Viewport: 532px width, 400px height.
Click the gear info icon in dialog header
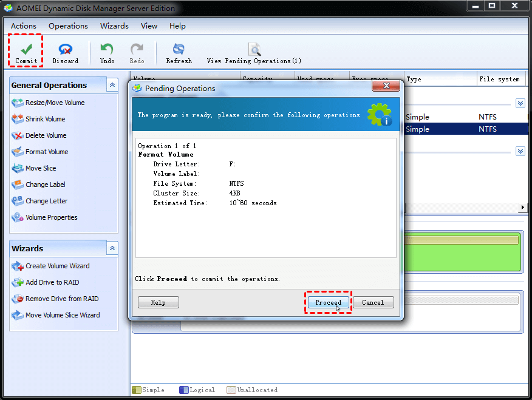[380, 115]
